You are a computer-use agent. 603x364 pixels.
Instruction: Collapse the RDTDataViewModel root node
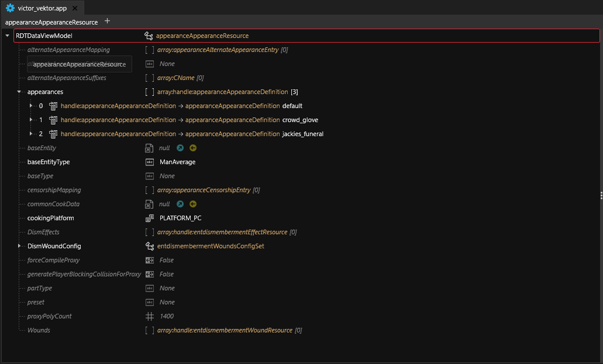click(6, 36)
